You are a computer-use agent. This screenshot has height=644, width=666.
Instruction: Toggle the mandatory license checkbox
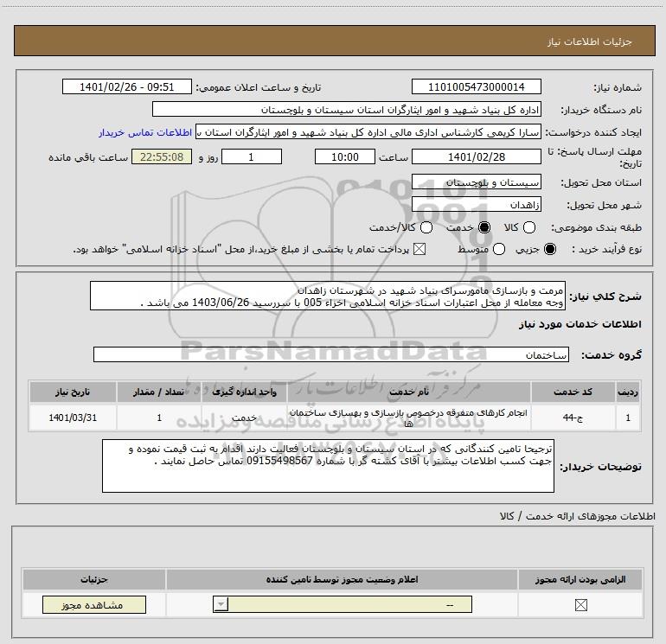tap(580, 605)
